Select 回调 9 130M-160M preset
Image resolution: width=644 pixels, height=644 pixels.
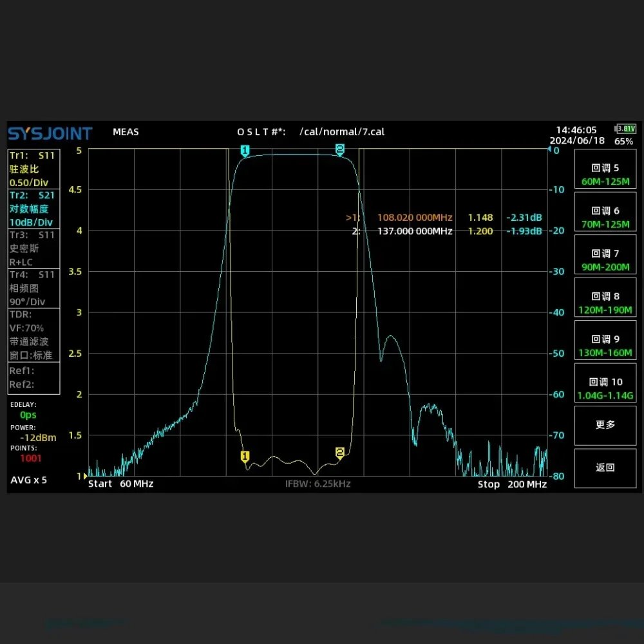(605, 345)
